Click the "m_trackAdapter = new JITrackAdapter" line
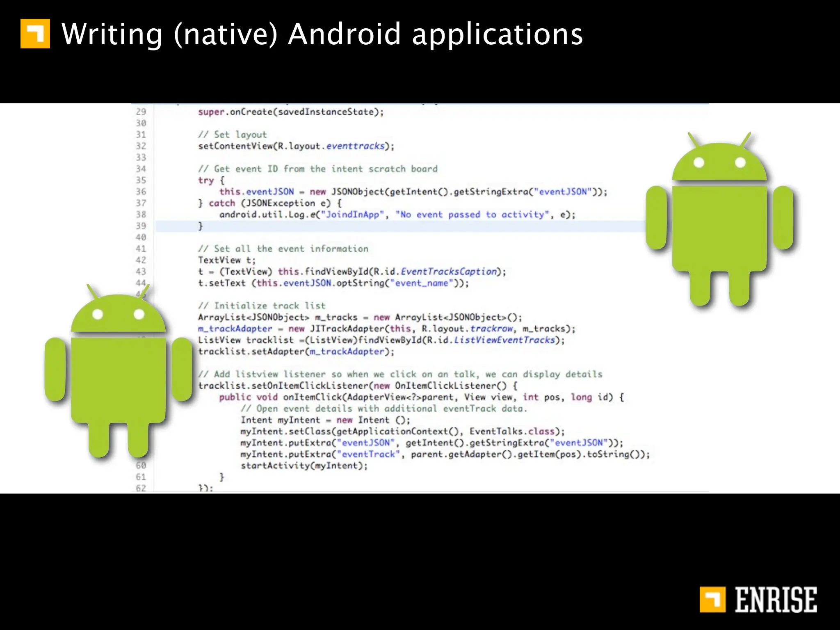Image resolution: width=840 pixels, height=630 pixels. pyautogui.click(x=387, y=329)
